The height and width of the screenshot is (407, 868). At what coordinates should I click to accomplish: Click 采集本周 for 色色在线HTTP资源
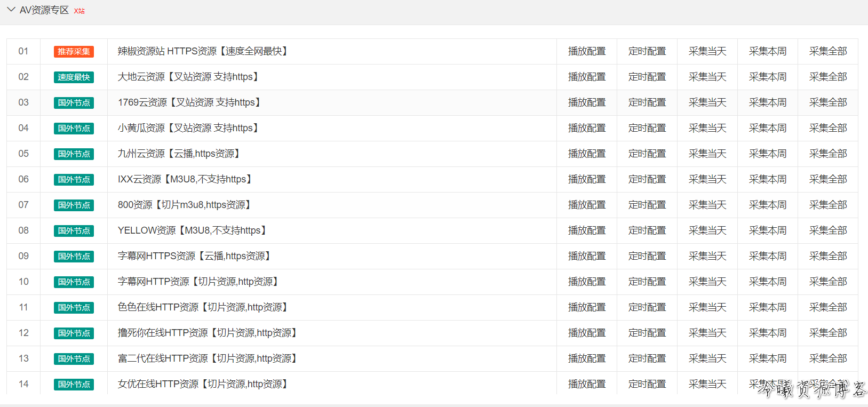pos(768,307)
